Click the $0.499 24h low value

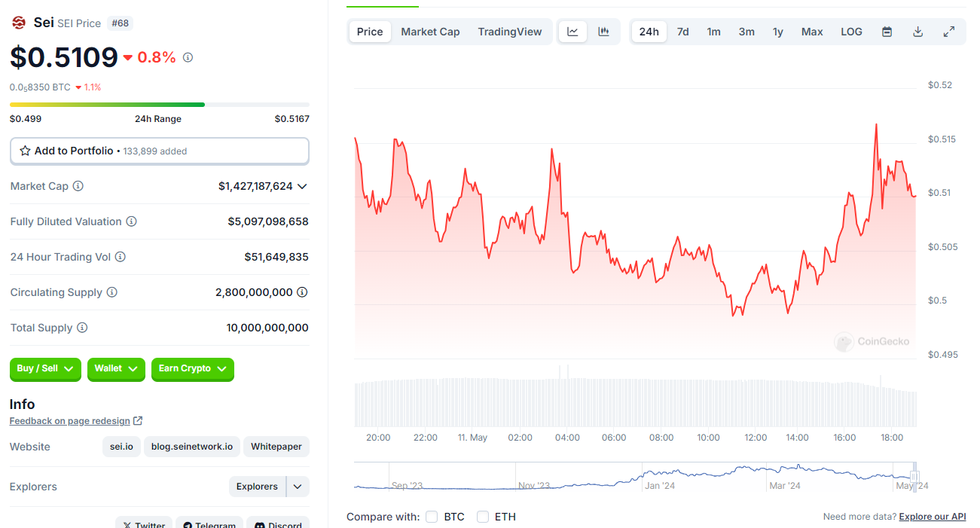[x=26, y=119]
